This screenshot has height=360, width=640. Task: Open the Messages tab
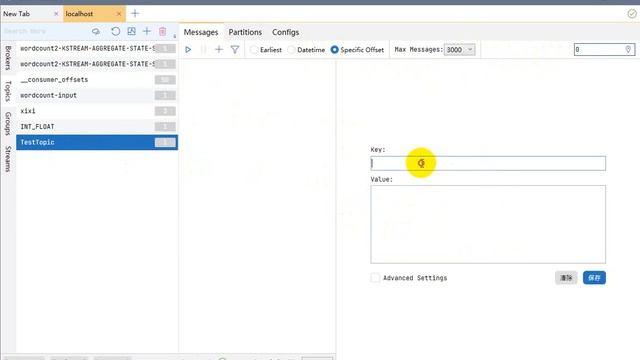(201, 32)
